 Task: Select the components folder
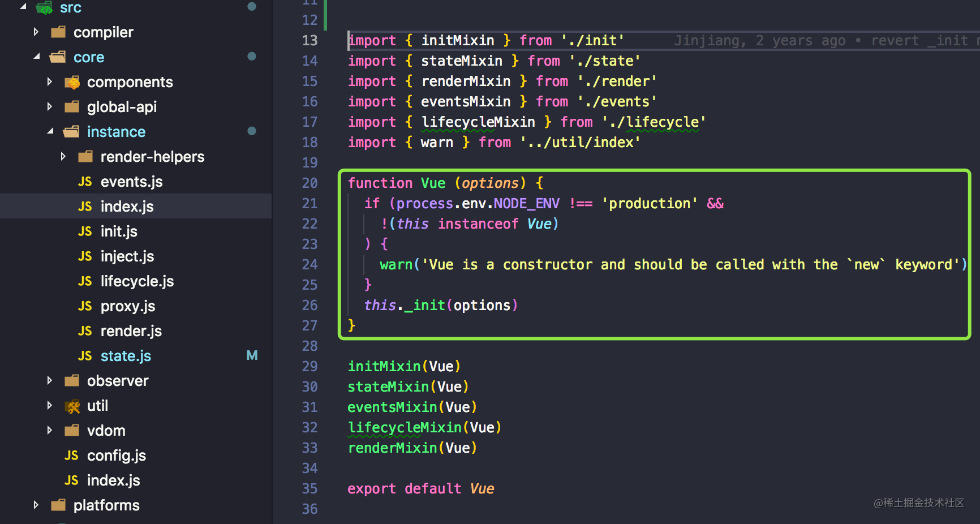click(x=130, y=83)
